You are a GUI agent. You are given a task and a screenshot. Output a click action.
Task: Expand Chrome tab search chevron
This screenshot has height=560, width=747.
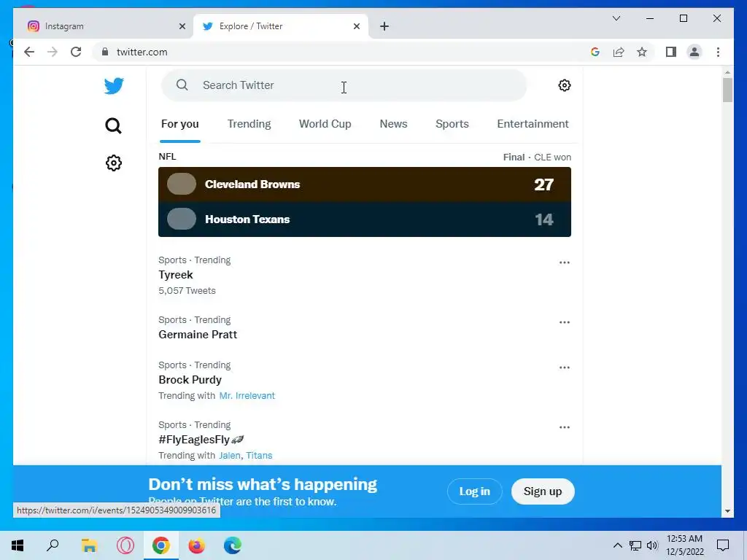[616, 18]
